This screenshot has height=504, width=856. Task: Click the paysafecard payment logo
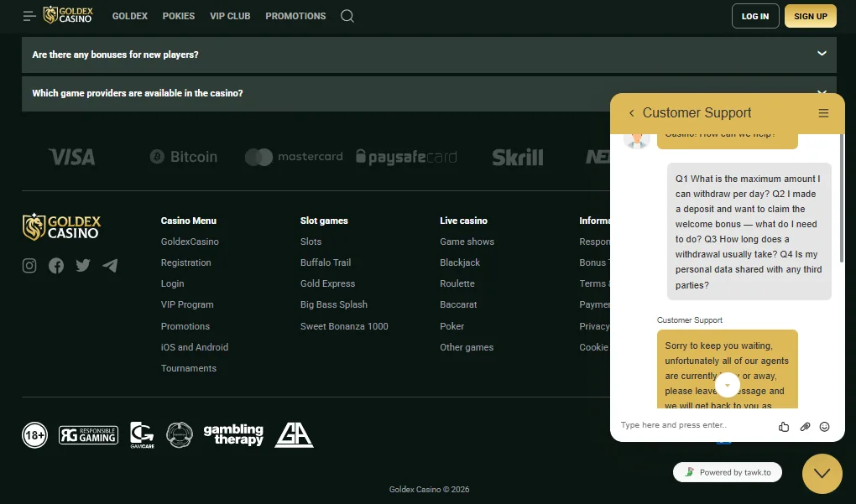pos(406,157)
